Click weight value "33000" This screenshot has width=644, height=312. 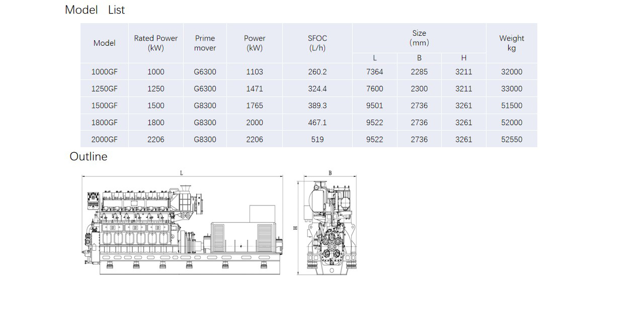point(512,89)
